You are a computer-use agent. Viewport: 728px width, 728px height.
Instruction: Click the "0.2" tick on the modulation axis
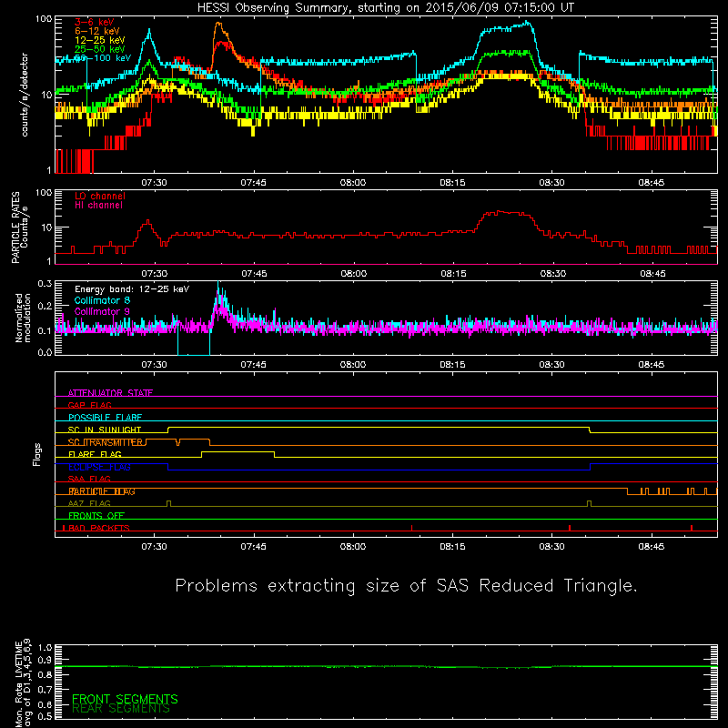(x=45, y=307)
